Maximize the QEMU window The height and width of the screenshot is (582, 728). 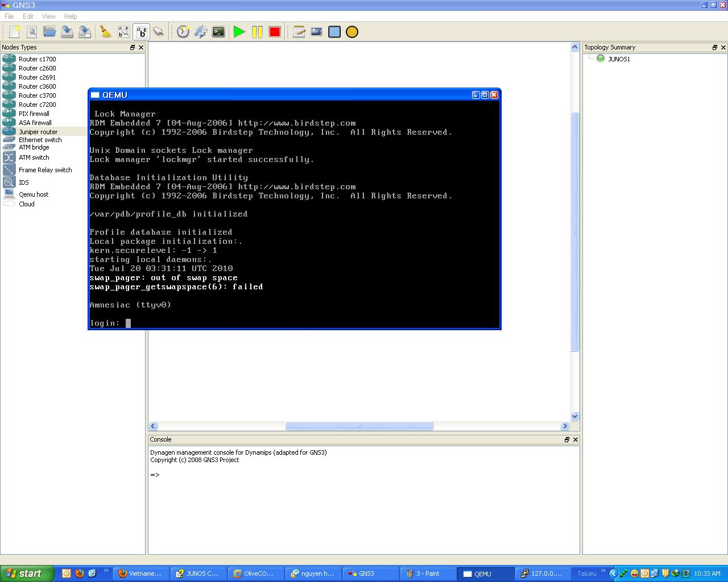485,95
